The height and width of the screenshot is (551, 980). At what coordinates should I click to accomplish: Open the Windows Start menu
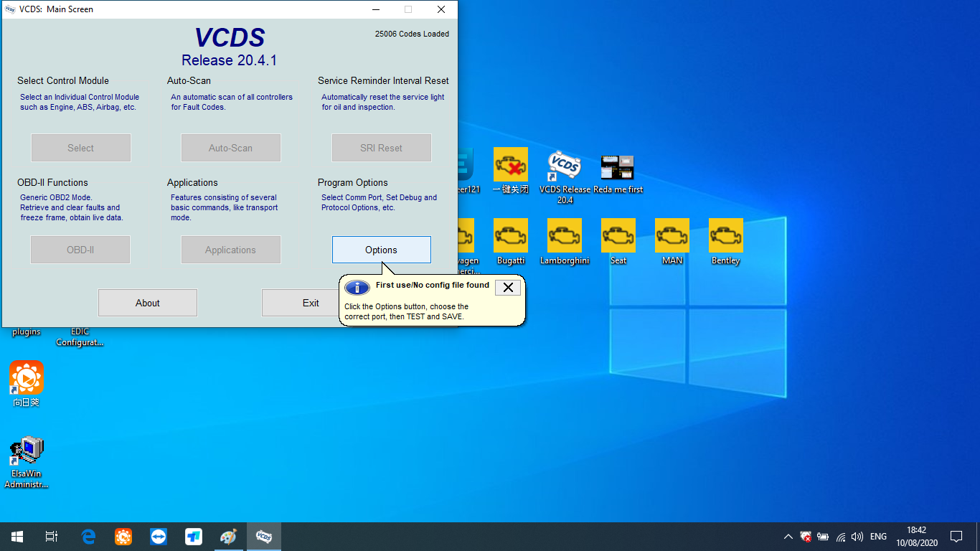click(x=17, y=537)
